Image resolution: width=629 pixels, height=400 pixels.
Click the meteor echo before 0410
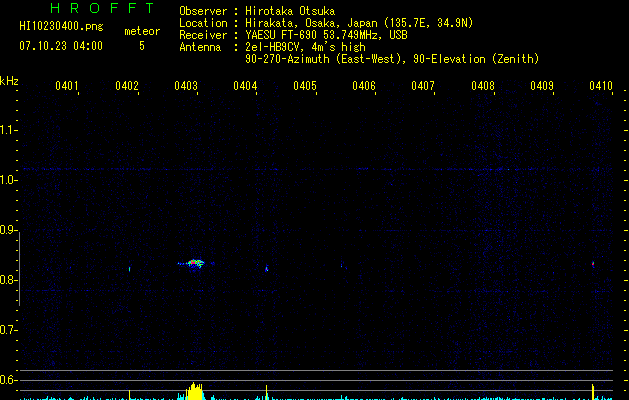point(593,264)
